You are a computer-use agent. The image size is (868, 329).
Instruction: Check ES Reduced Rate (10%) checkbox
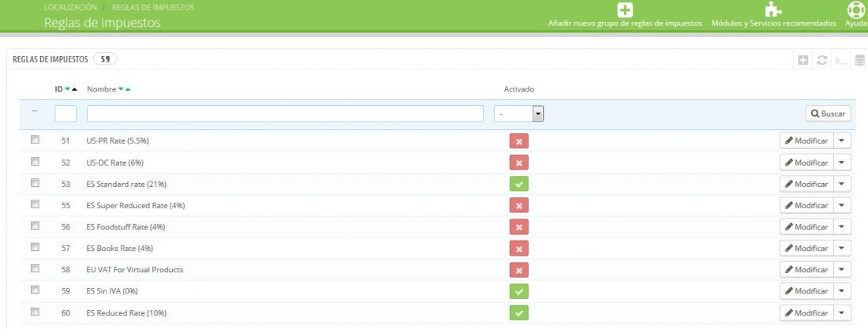pyautogui.click(x=35, y=312)
